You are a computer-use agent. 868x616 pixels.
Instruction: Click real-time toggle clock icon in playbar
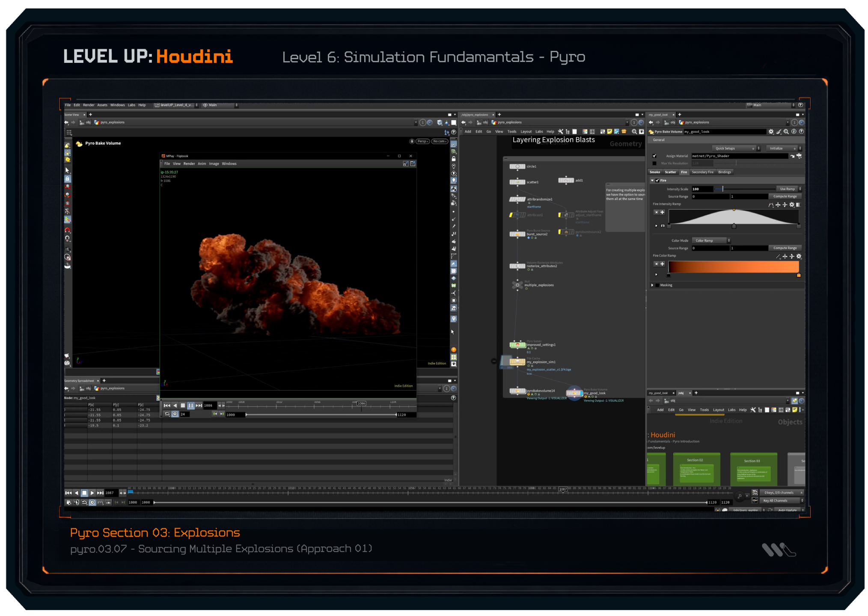pyautogui.click(x=92, y=502)
